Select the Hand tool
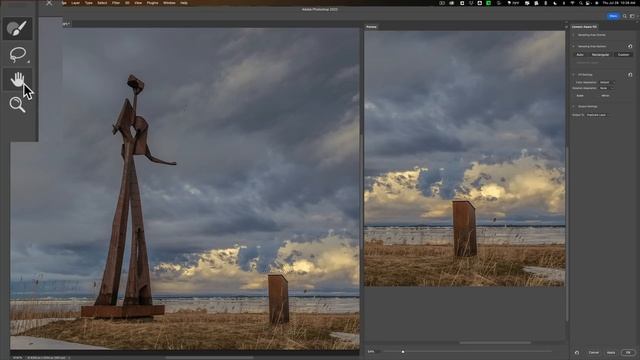640x360 pixels. (17, 79)
